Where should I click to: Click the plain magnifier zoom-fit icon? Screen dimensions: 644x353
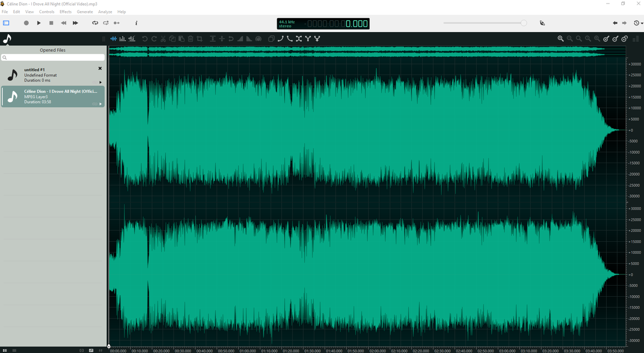pos(579,39)
